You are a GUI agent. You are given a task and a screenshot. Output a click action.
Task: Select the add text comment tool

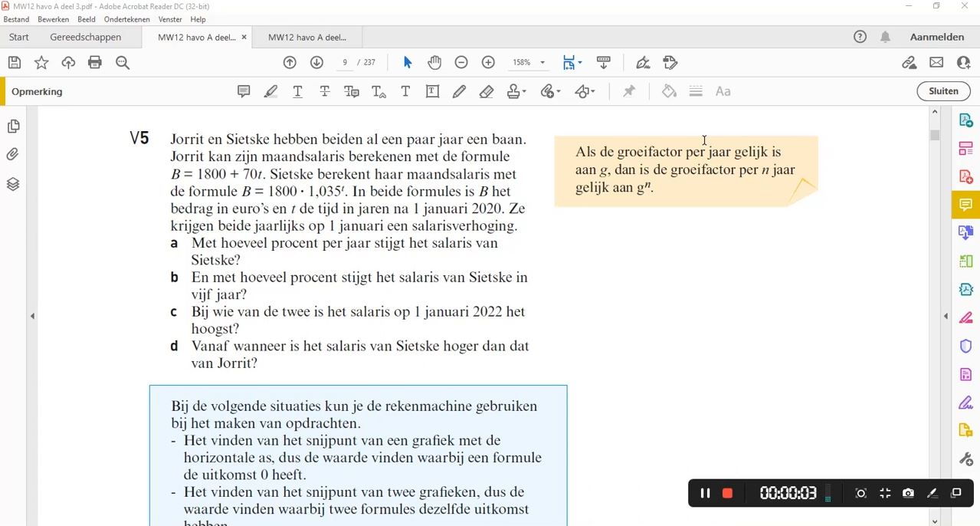pos(405,91)
